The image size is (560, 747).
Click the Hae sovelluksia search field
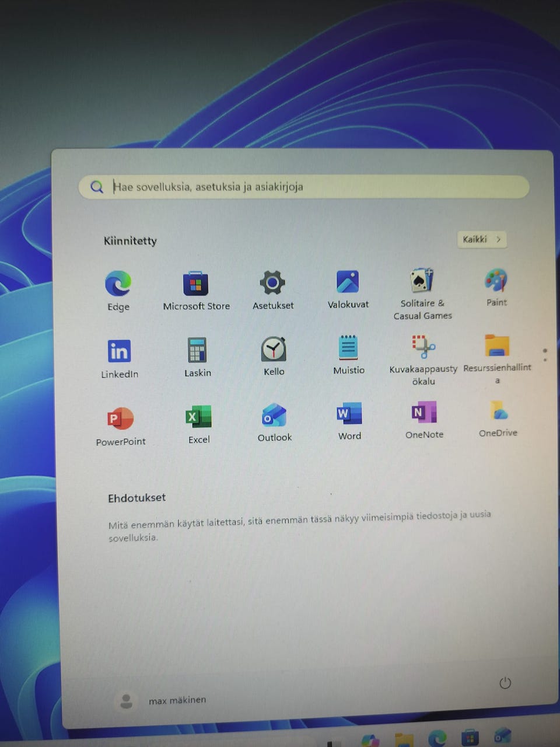tap(304, 187)
